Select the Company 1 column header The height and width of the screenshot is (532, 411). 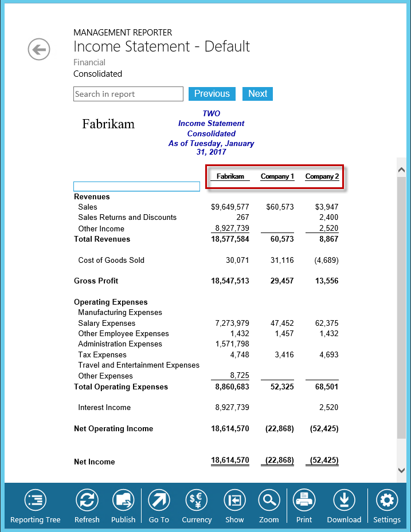tap(277, 176)
